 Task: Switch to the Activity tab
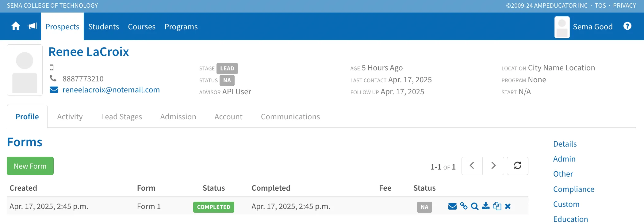(x=70, y=117)
